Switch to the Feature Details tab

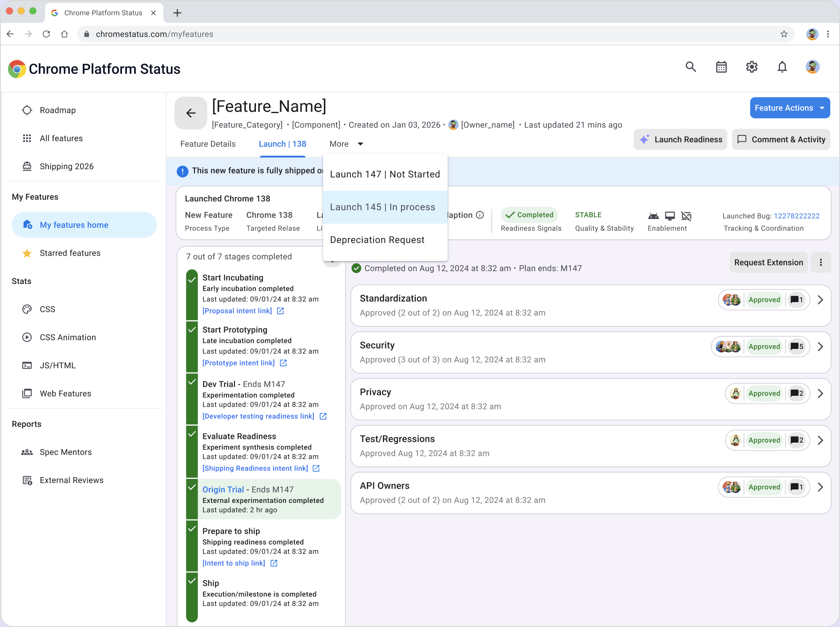tap(208, 144)
